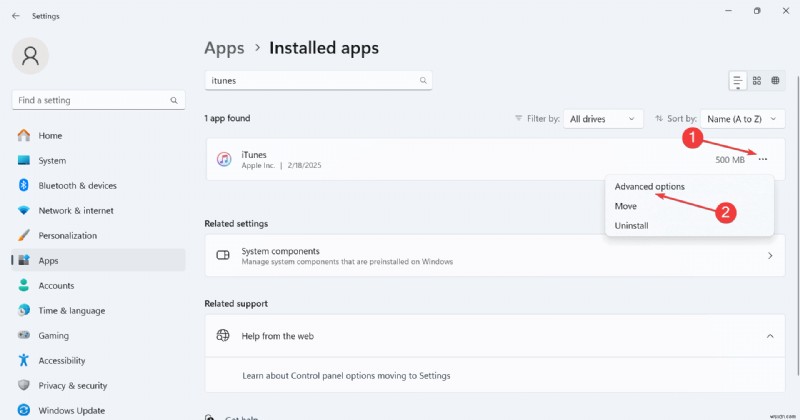Click the iTunes app name text
The height and width of the screenshot is (420, 800).
pyautogui.click(x=254, y=155)
